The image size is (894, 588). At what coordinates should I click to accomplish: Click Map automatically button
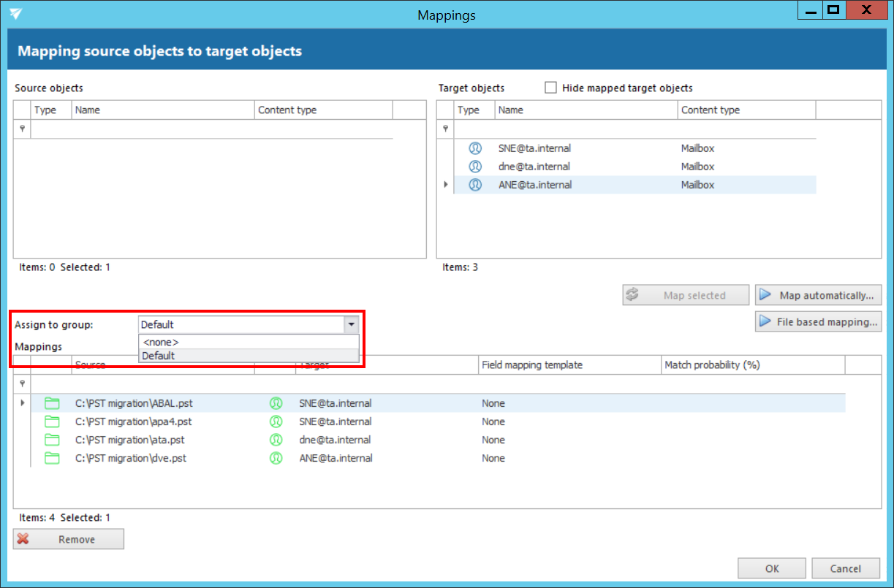818,295
